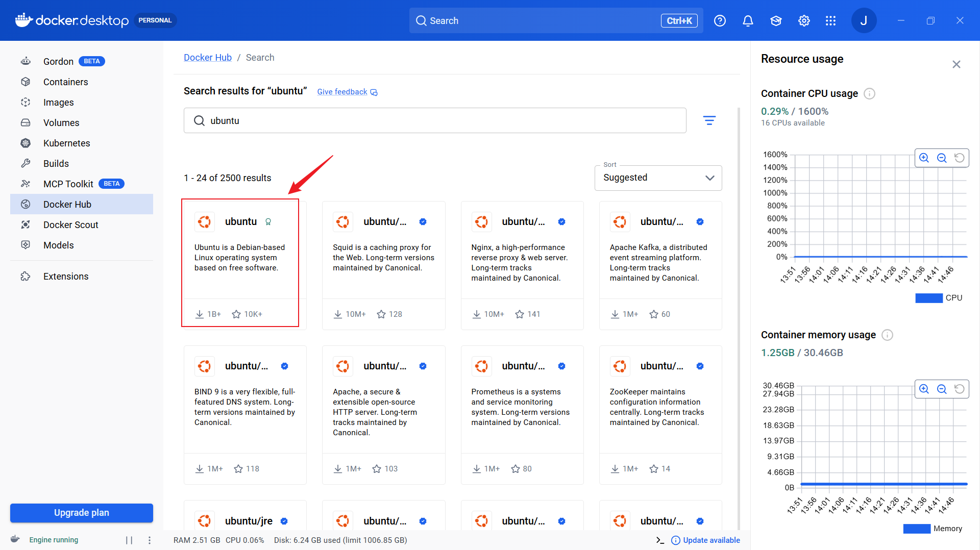Open the search filters icon

point(709,120)
